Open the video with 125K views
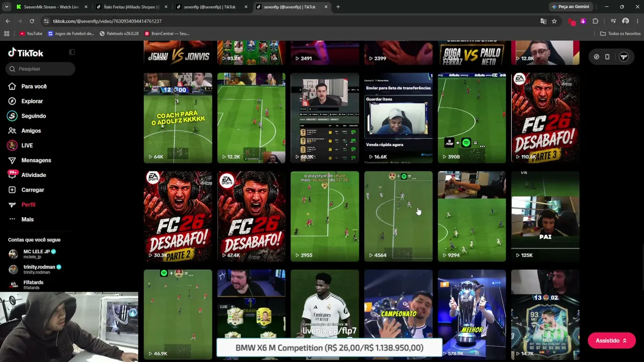Viewport: 644px width, 362px height. [x=545, y=216]
